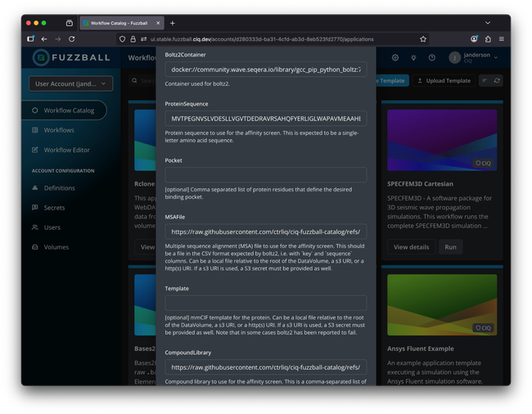Click the SPECFEM3D Cartesian purple thumbnail
This screenshot has width=532, height=414.
coord(442,140)
